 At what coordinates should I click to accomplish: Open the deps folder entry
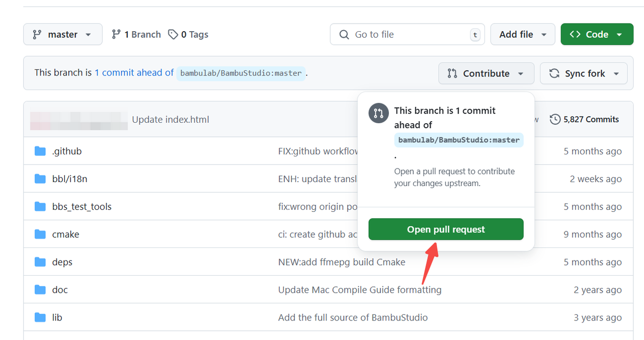pos(62,262)
